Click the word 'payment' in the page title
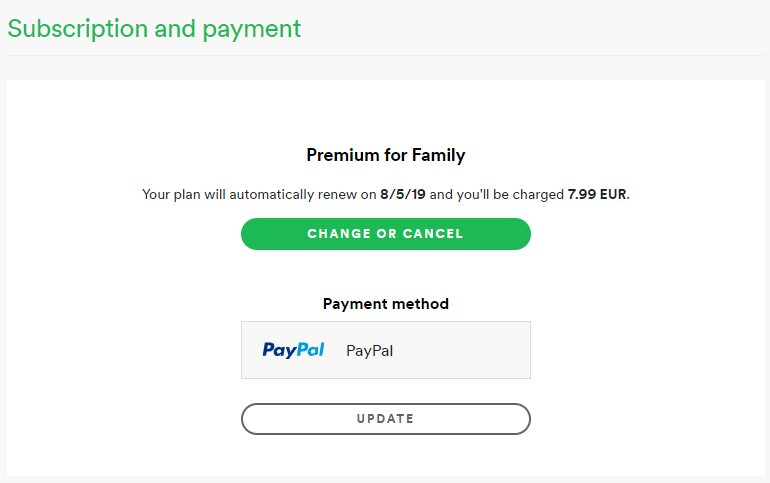Viewport: 770px width, 483px height. 251,29
